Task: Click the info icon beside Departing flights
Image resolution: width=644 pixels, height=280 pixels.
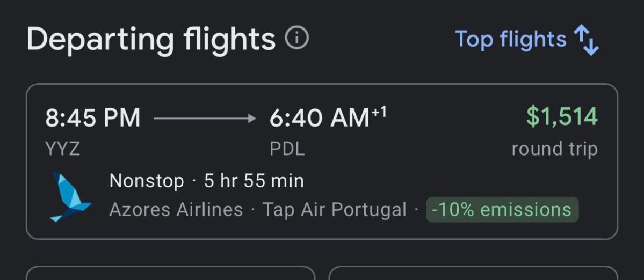Action: [297, 39]
